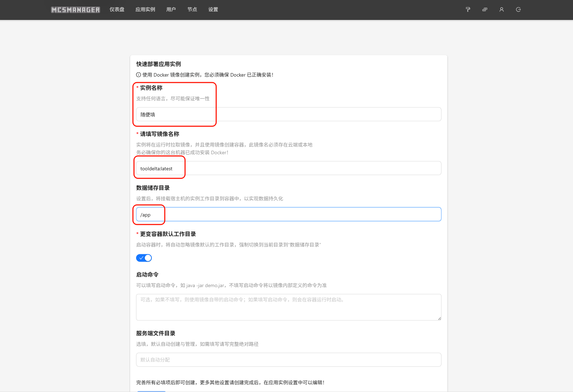Focus the 服务端文件目录 input field
Viewport: 573px width, 392px height.
[x=288, y=360]
